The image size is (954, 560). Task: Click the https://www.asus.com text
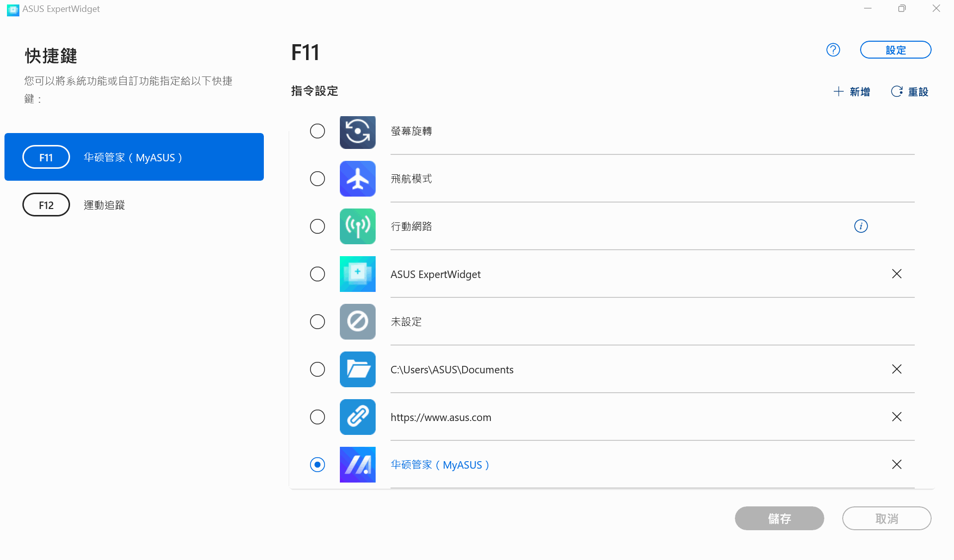(x=441, y=417)
